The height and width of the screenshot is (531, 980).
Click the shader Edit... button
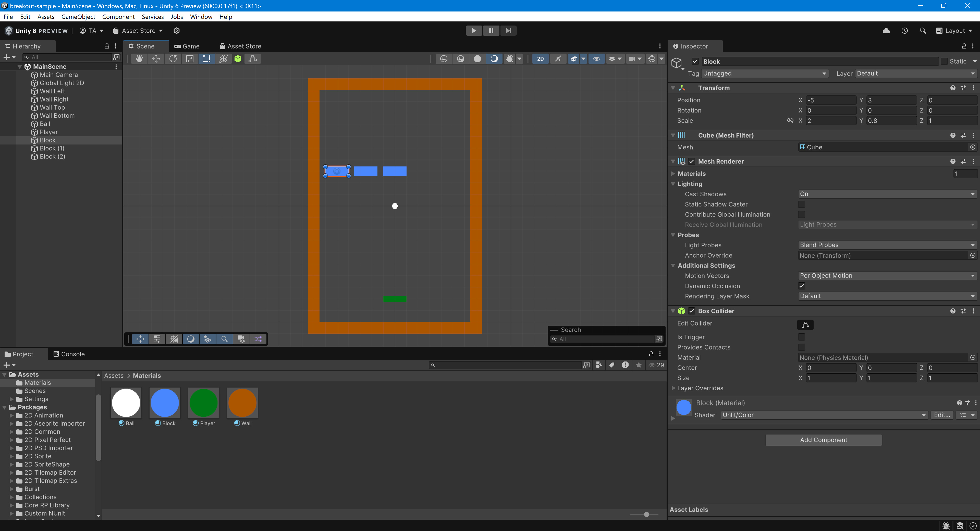[942, 415]
